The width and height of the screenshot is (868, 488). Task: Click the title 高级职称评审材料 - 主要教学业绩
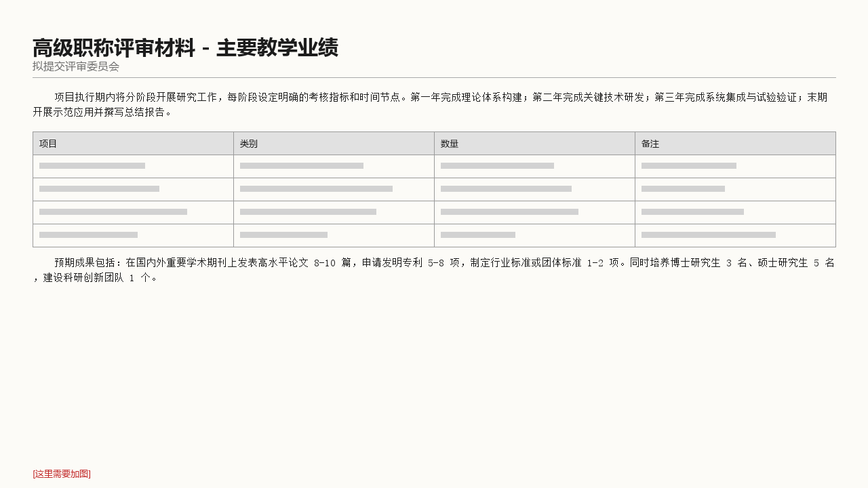pyautogui.click(x=185, y=48)
